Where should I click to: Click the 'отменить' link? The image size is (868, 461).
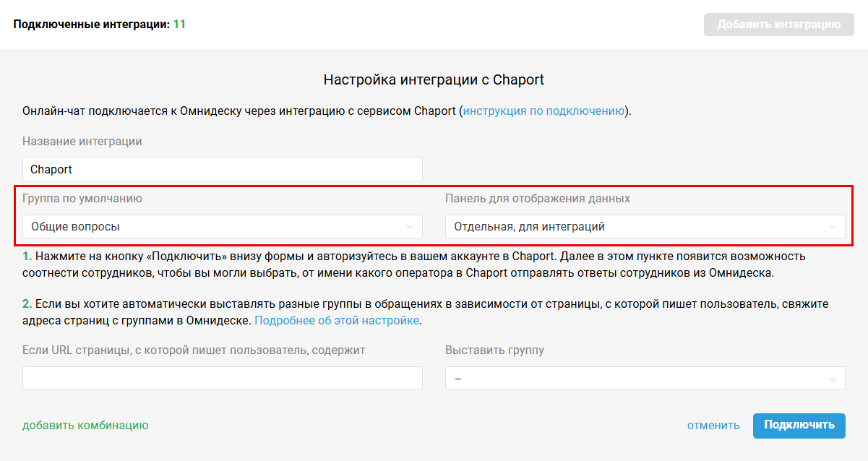pos(713,425)
